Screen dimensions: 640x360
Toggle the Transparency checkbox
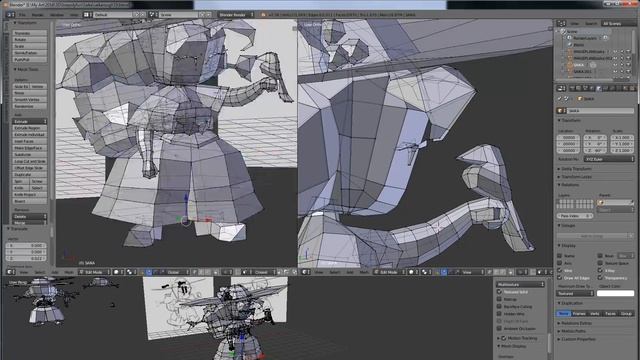coord(600,278)
